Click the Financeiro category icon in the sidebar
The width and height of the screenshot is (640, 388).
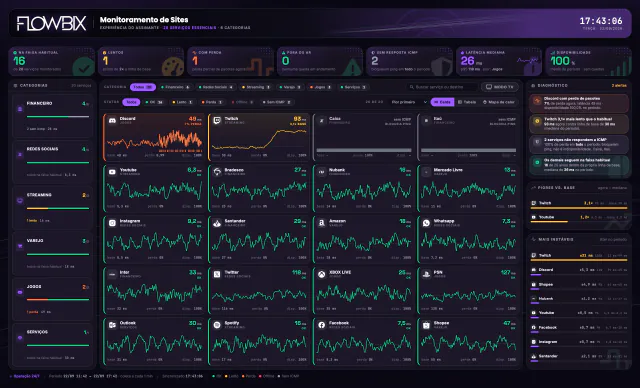click(x=20, y=109)
